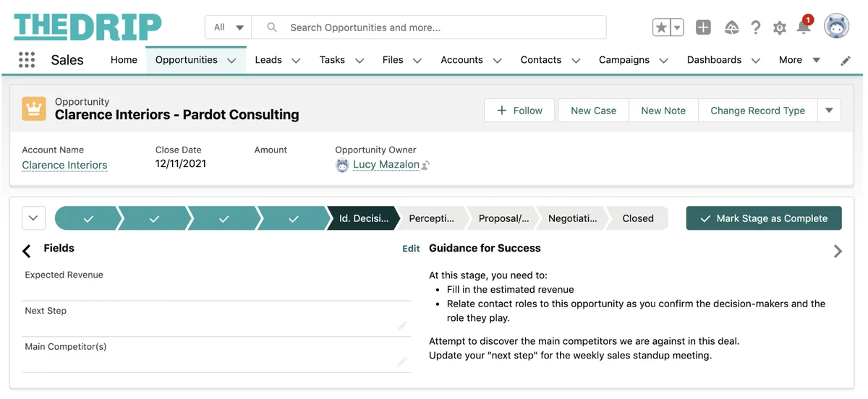Click the favorites star icon

coord(661,27)
